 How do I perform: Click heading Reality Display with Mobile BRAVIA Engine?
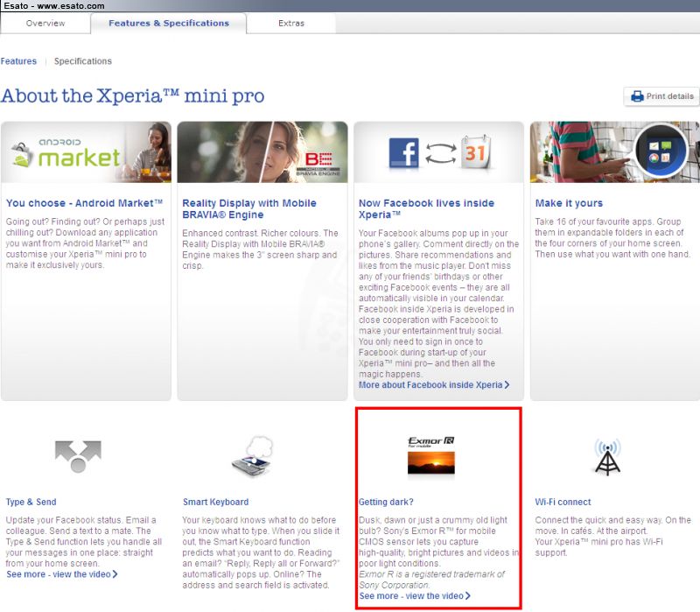point(249,209)
